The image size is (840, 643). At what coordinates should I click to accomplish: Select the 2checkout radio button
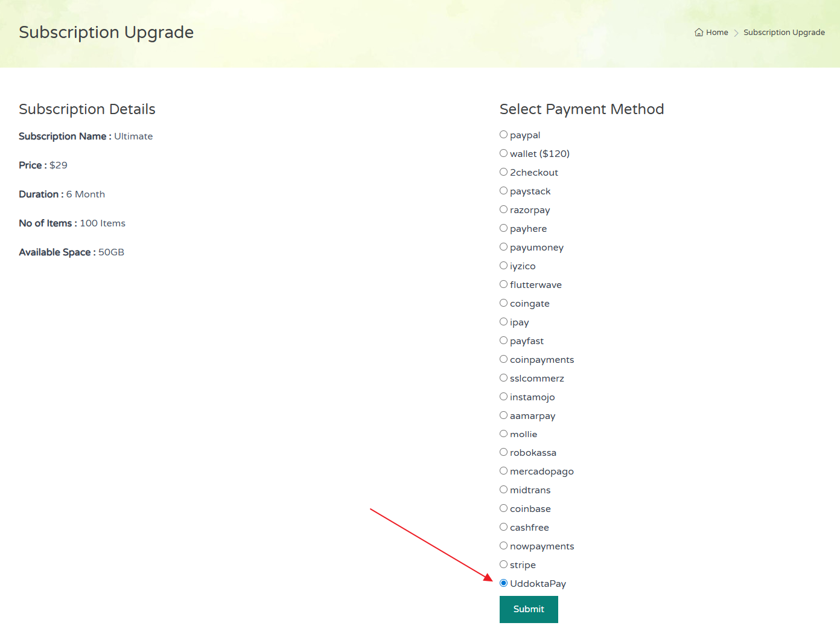click(x=503, y=172)
